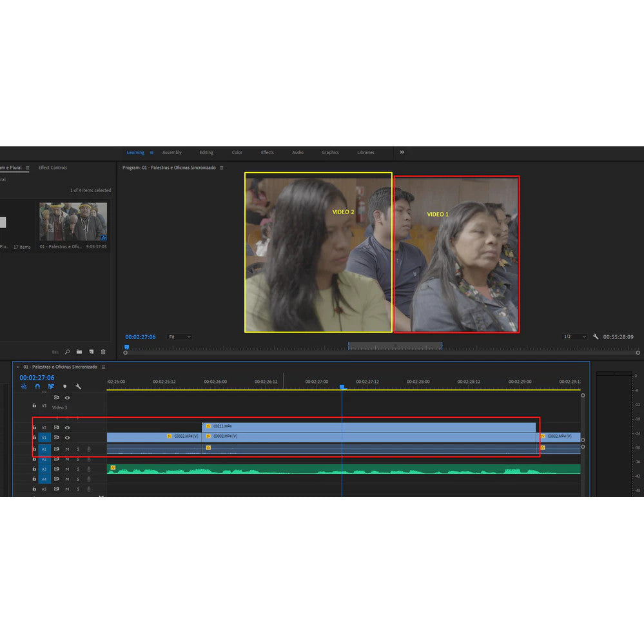Switch to the Color workspace
644x644 pixels.
tap(237, 152)
